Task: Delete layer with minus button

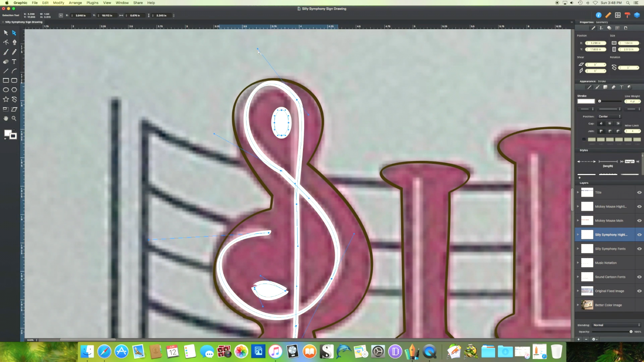Action: 586,339
